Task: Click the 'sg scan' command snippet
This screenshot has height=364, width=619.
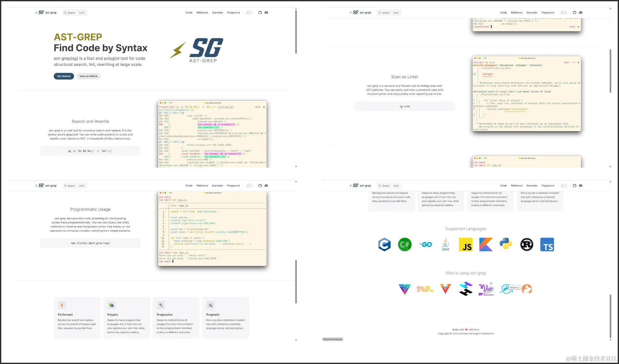Action: point(404,106)
